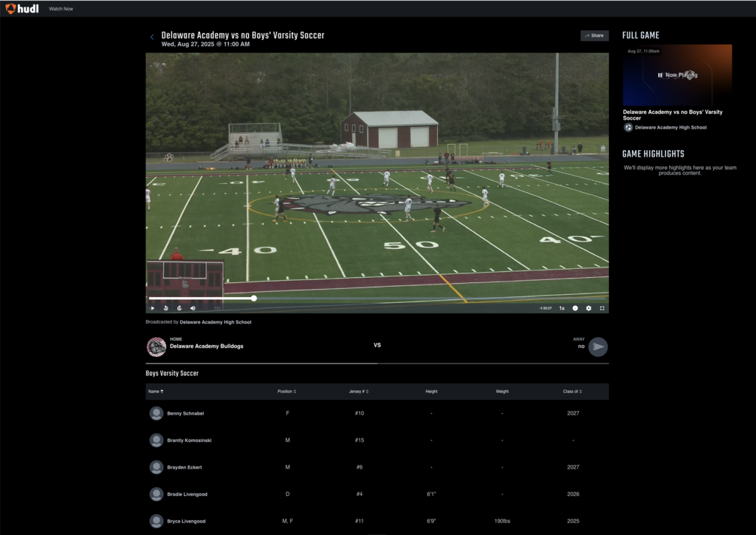This screenshot has height=535, width=756.
Task: Open the Share menu on the game page
Action: (x=594, y=35)
